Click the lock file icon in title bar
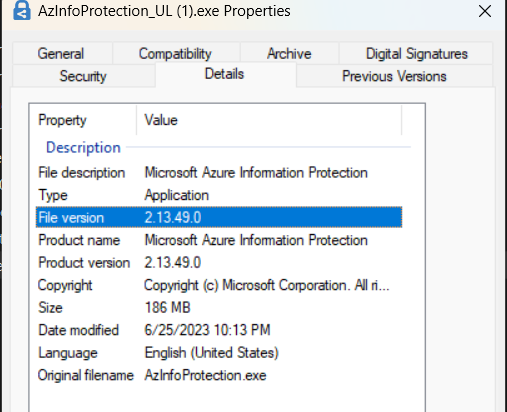 (22, 10)
